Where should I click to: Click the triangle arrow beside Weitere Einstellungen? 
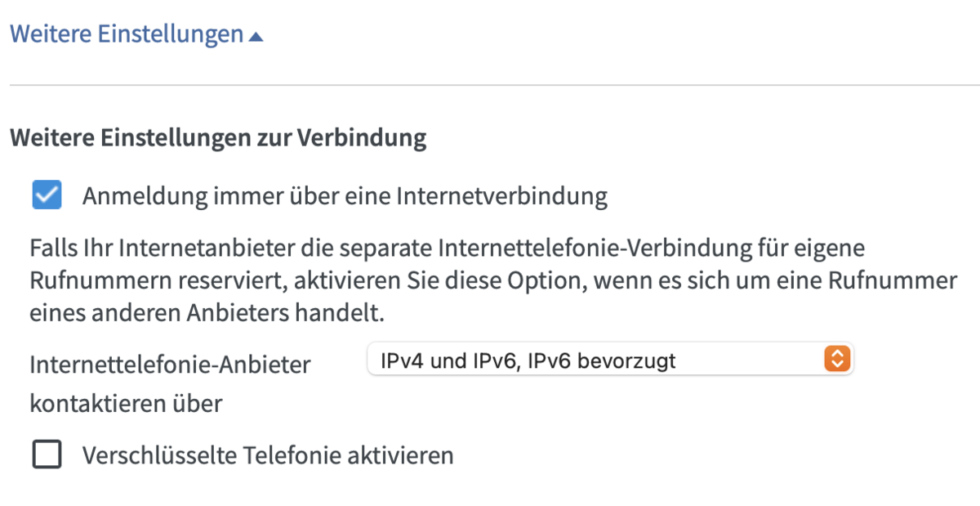[x=256, y=36]
